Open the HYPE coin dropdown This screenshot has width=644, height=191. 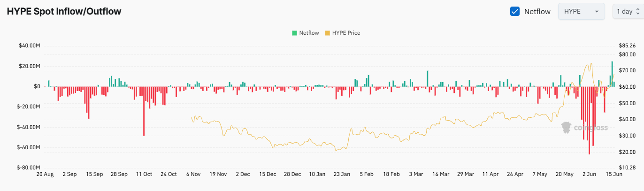tap(581, 11)
